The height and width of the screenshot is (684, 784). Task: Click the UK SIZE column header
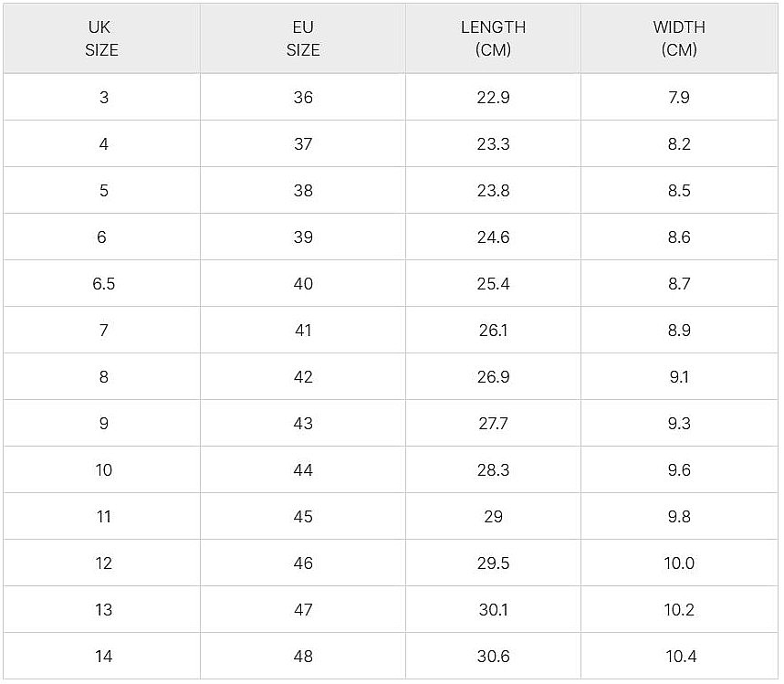point(101,39)
